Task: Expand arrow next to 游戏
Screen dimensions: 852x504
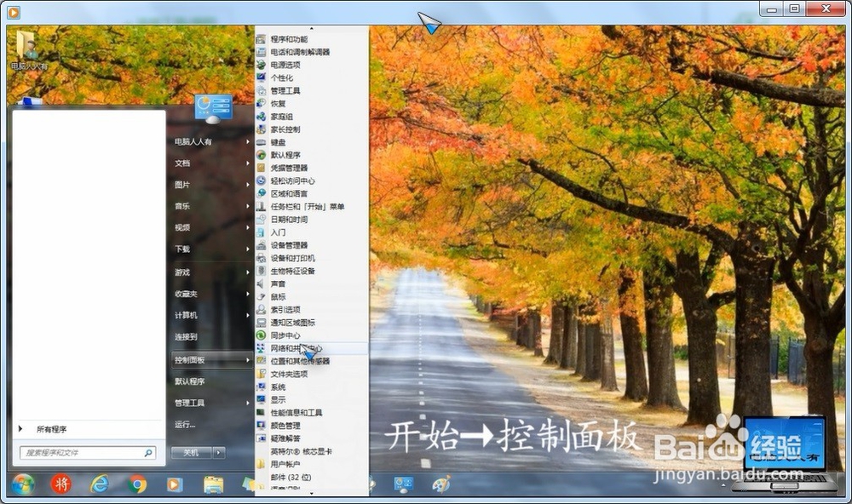Action: click(248, 272)
